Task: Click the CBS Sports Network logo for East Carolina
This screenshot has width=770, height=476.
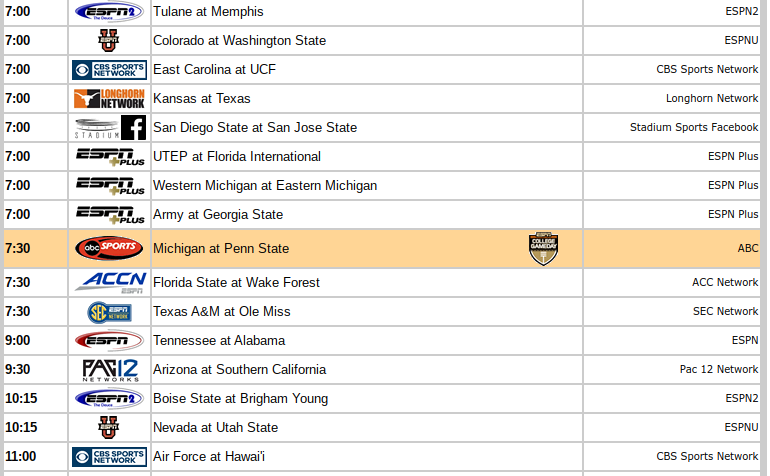Action: pos(109,70)
